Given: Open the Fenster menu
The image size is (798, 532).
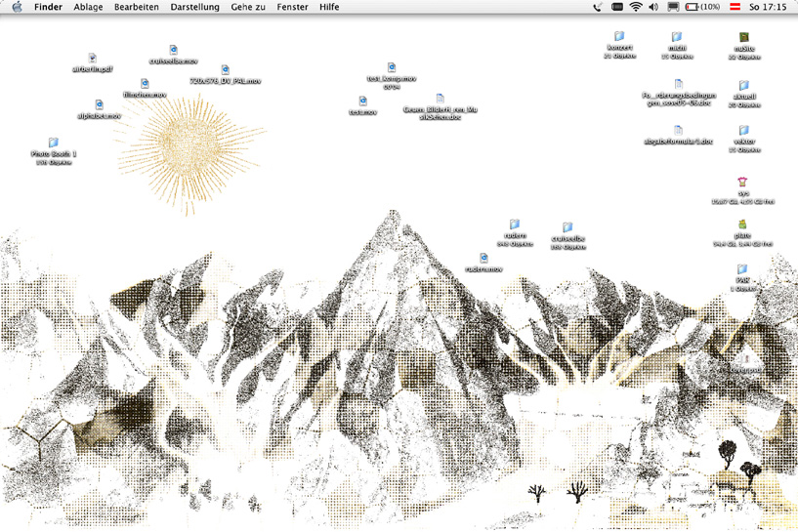Looking at the screenshot, I should pos(292,7).
